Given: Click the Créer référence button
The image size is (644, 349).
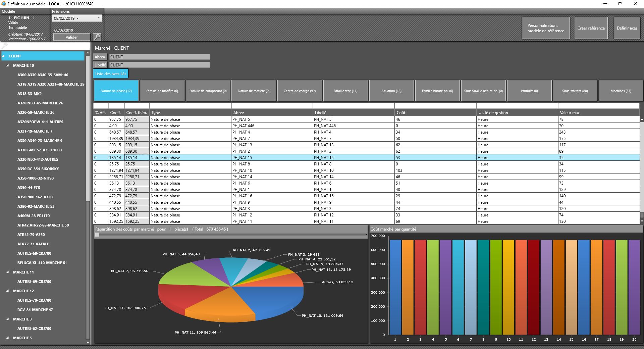Looking at the screenshot, I should tap(591, 28).
